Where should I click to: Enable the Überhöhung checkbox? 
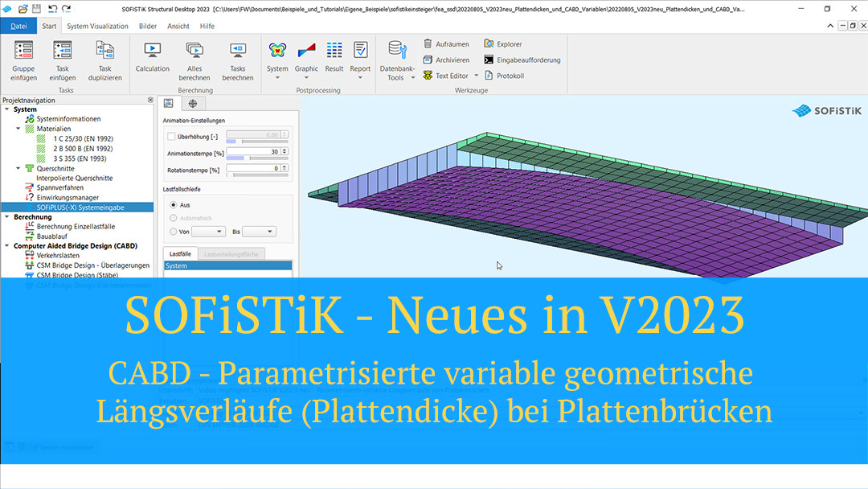(x=171, y=135)
